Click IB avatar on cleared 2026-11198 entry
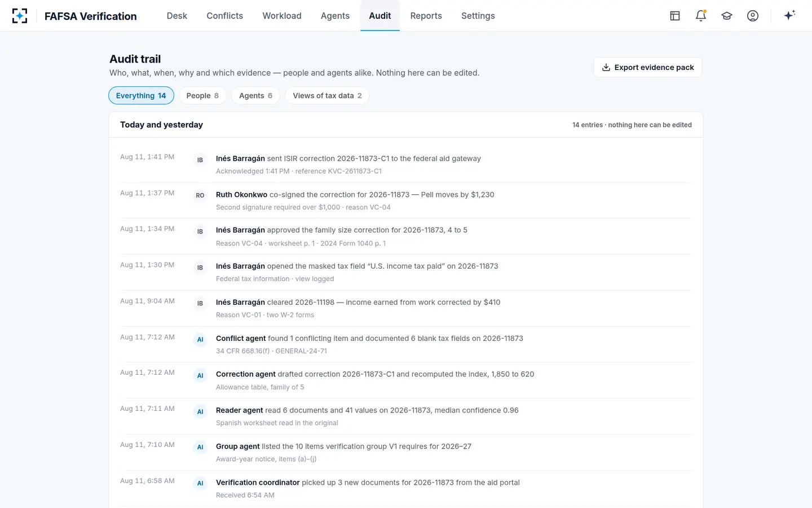The height and width of the screenshot is (508, 812). [x=200, y=303]
